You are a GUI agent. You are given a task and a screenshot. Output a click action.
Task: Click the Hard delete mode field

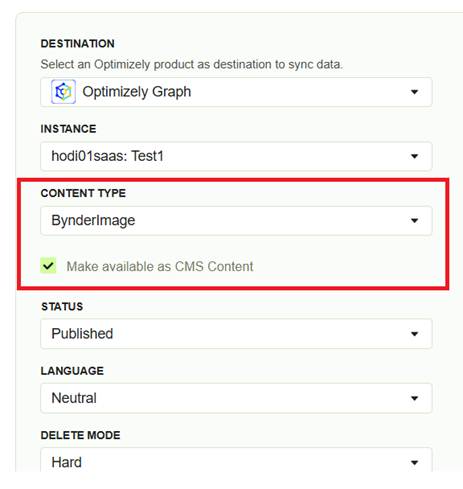236,460
